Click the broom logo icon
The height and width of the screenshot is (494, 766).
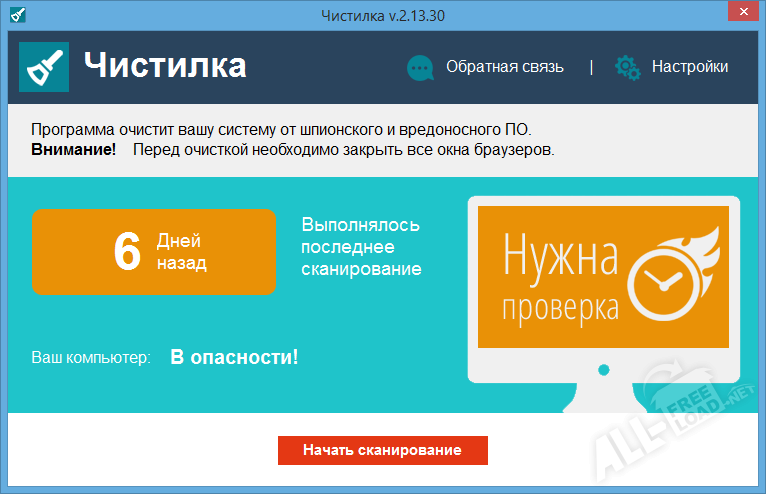coord(45,67)
